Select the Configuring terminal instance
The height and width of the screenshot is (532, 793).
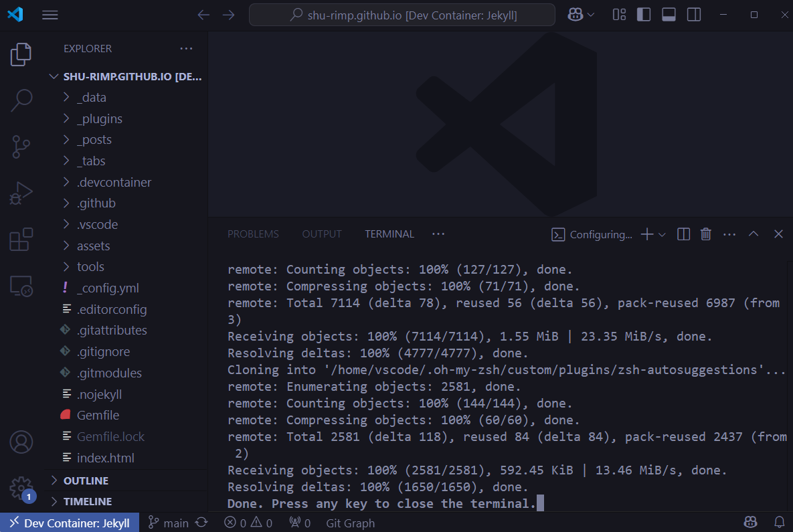pyautogui.click(x=592, y=235)
